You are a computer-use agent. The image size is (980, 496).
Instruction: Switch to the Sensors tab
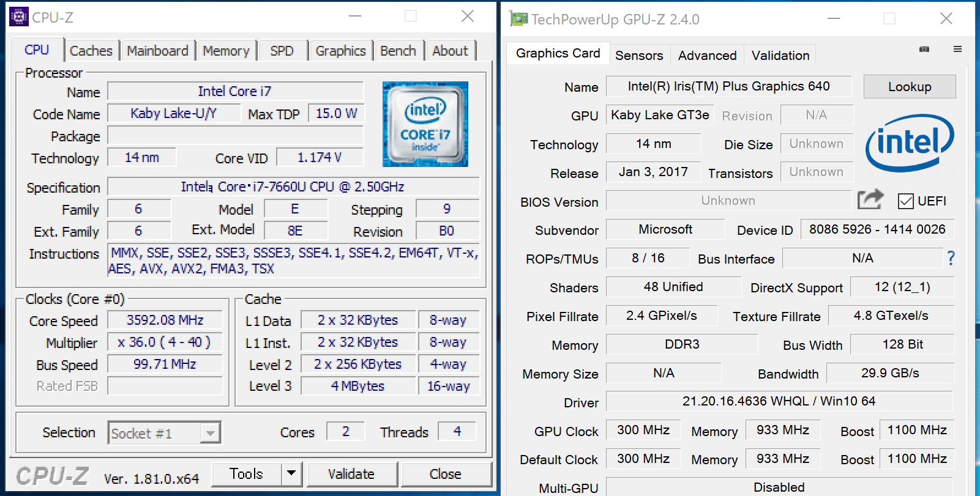pos(639,56)
